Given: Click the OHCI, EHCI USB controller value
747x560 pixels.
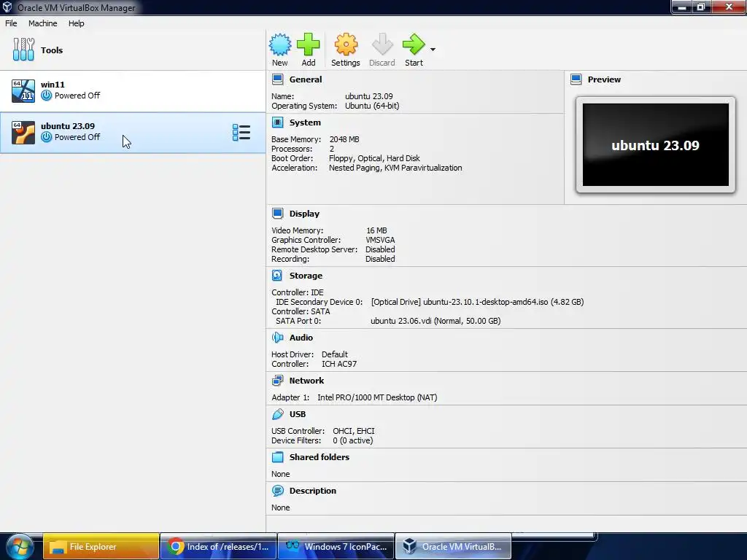Looking at the screenshot, I should (x=354, y=431).
